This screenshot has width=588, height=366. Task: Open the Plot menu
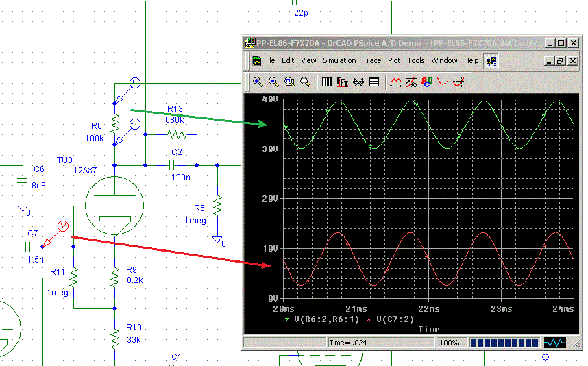[x=394, y=61]
